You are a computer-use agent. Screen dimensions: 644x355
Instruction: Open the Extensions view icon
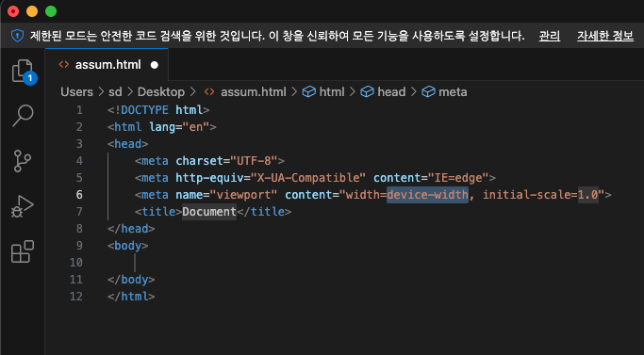point(23,251)
